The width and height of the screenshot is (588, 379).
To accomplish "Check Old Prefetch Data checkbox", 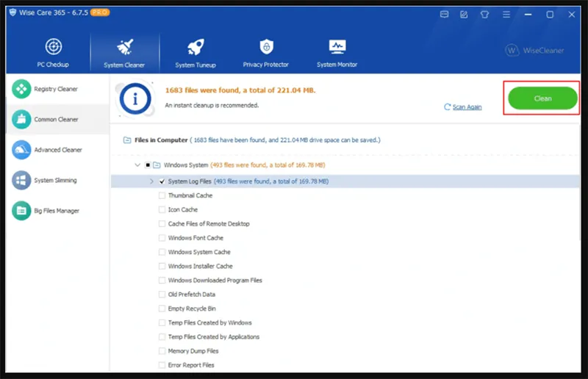I will pos(162,295).
